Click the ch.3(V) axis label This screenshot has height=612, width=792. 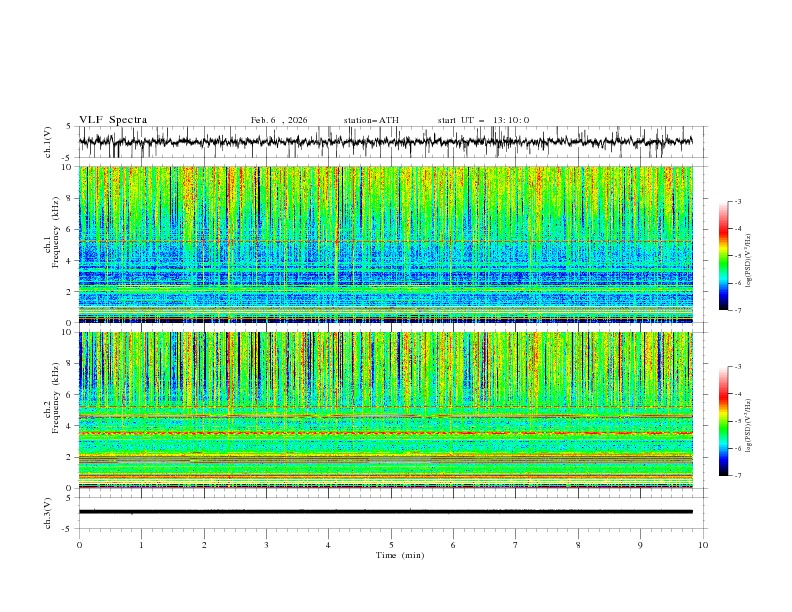pyautogui.click(x=48, y=511)
